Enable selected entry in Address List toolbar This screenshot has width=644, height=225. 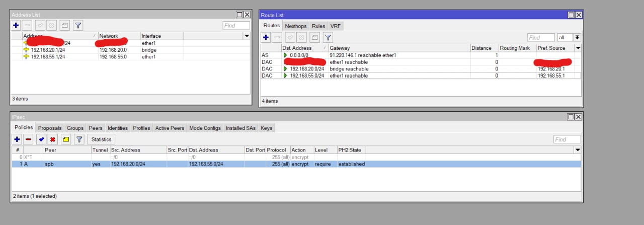40,25
